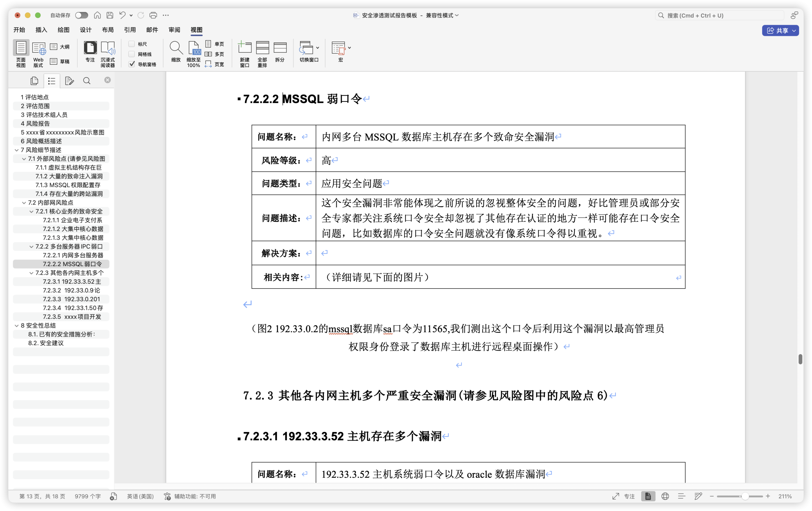Viewport: 812px width, 511px height.
Task: Jump to heading 8.2. 安全建议
Action: coord(46,343)
